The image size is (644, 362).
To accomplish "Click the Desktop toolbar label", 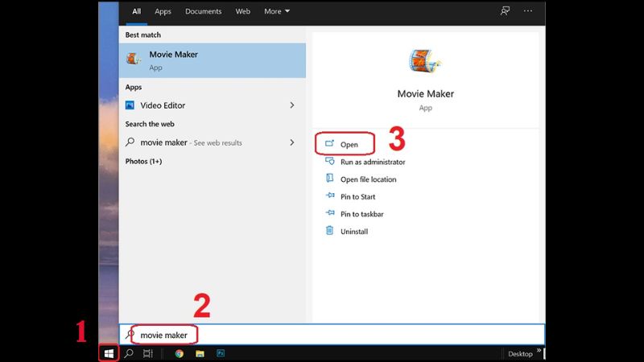I will [x=520, y=354].
